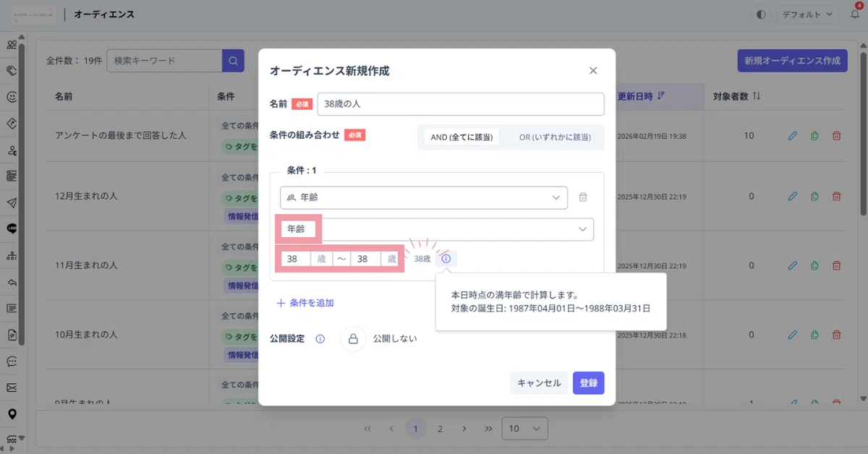Go to next page arrow
The height and width of the screenshot is (454, 868).
click(x=464, y=429)
